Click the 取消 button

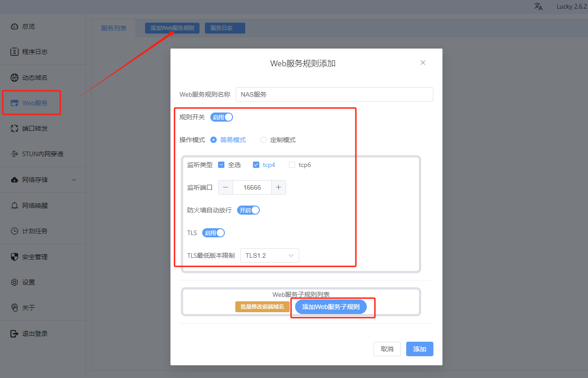[x=387, y=349]
